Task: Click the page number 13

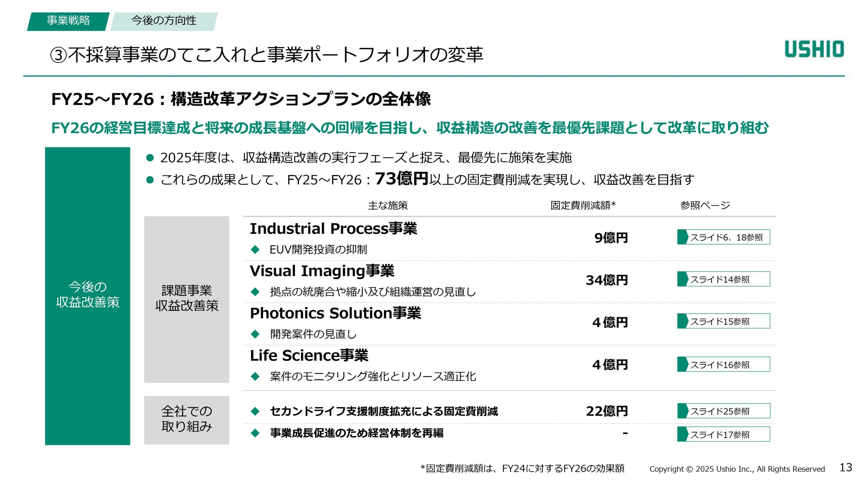Action: [846, 468]
